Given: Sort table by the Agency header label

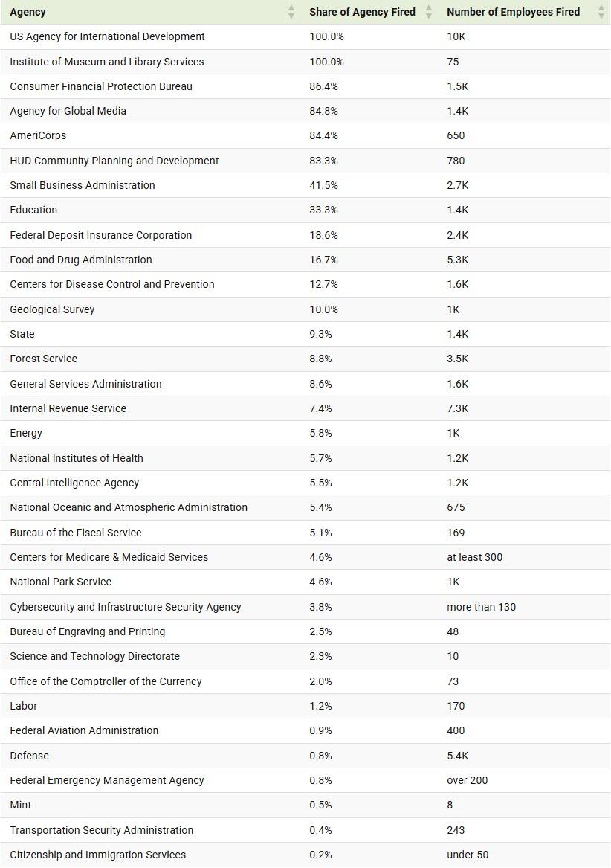Looking at the screenshot, I should (x=28, y=12).
